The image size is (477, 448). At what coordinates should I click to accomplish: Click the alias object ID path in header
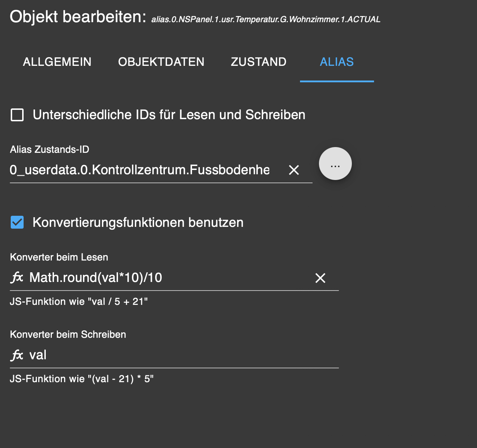(266, 19)
